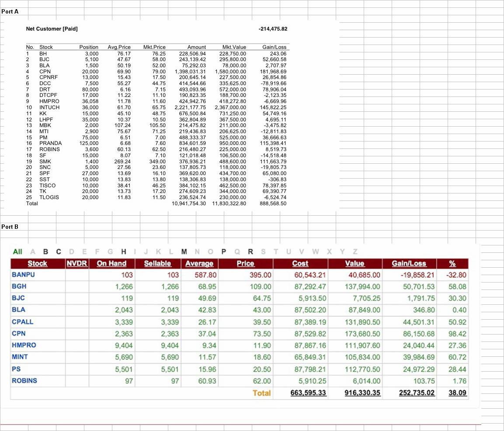The image size is (504, 431).
Task: Click Port A total market value 11,830,322.80
Action: pyautogui.click(x=229, y=203)
